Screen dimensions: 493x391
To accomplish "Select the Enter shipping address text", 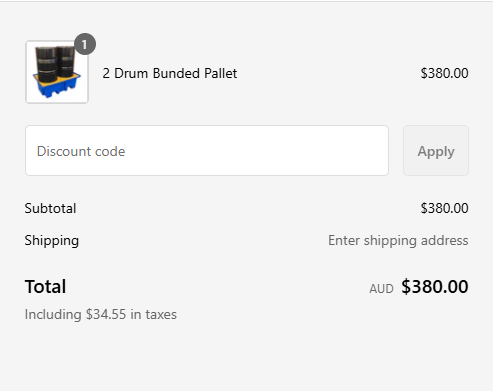I will point(398,241).
